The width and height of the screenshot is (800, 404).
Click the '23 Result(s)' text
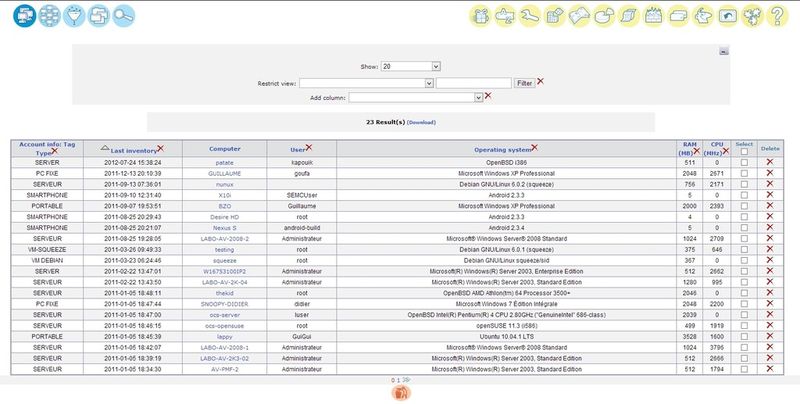[386, 122]
